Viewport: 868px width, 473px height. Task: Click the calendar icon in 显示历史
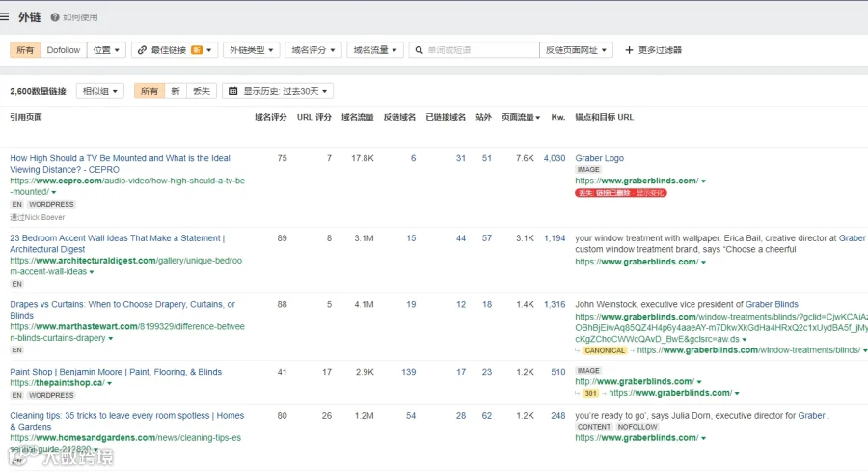click(x=233, y=91)
